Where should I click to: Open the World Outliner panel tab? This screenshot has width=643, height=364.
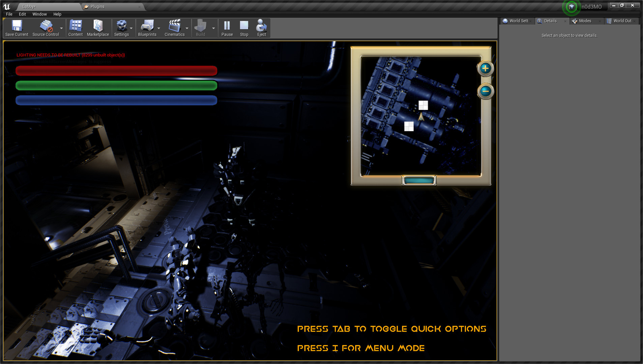(x=621, y=21)
